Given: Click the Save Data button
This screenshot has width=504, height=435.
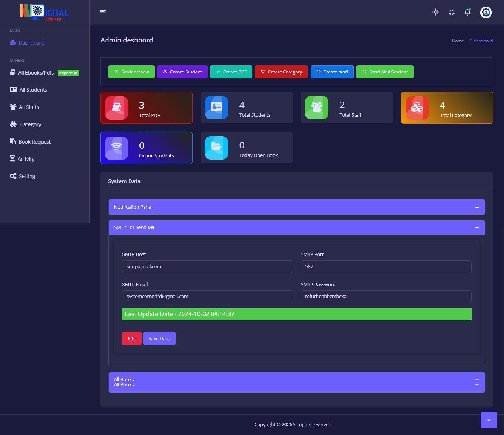Looking at the screenshot, I should pos(159,339).
